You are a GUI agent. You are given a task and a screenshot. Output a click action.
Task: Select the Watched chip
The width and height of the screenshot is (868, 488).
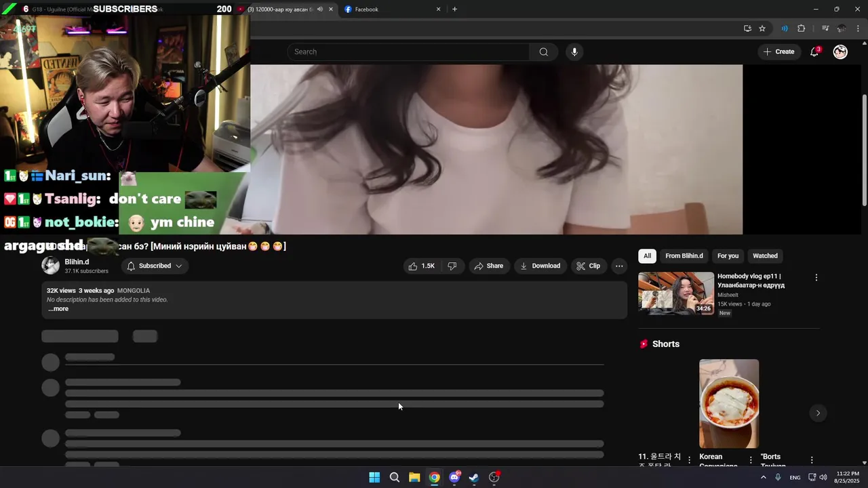pyautogui.click(x=765, y=256)
